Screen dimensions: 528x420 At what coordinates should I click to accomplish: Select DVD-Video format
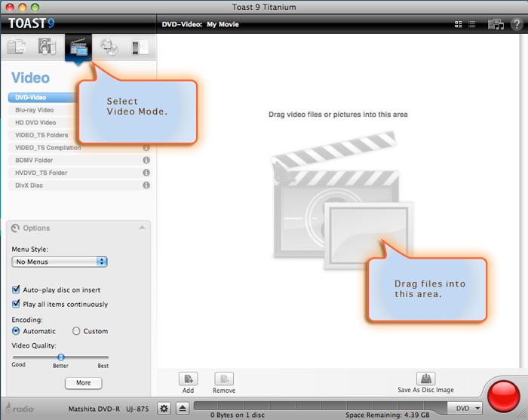coord(43,97)
